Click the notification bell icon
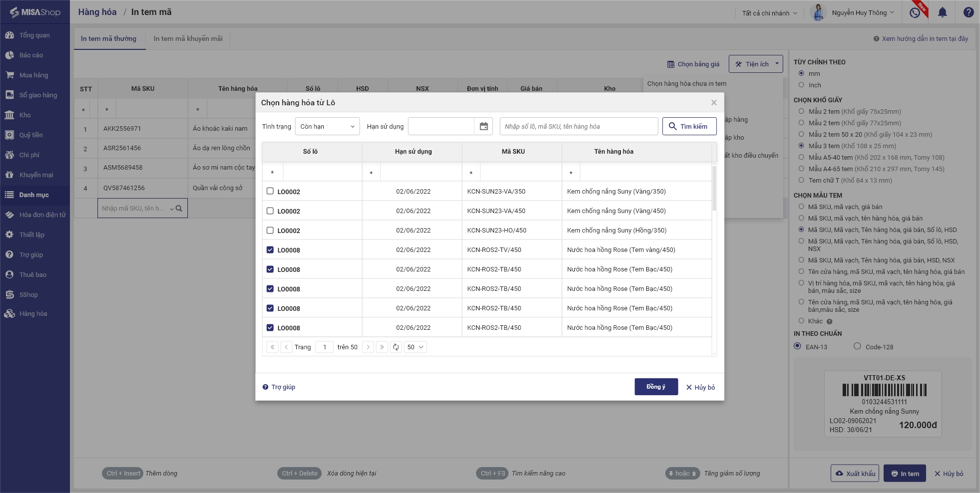The height and width of the screenshot is (493, 980). point(942,12)
